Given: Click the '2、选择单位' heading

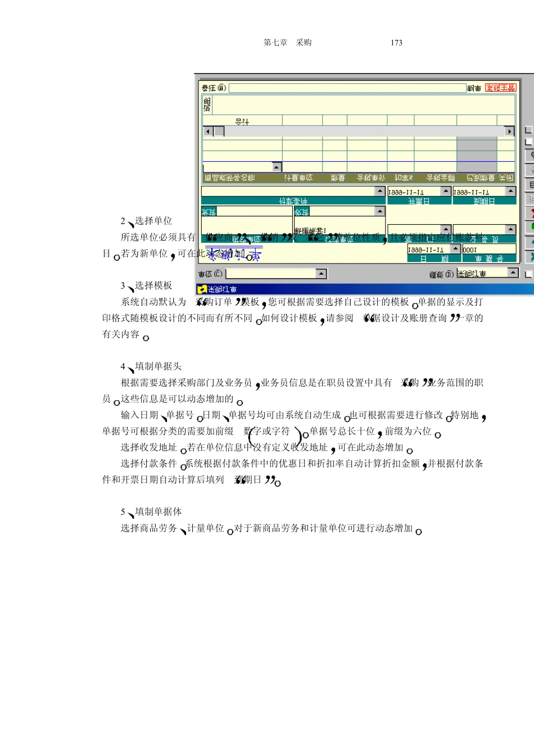Looking at the screenshot, I should point(146,221).
